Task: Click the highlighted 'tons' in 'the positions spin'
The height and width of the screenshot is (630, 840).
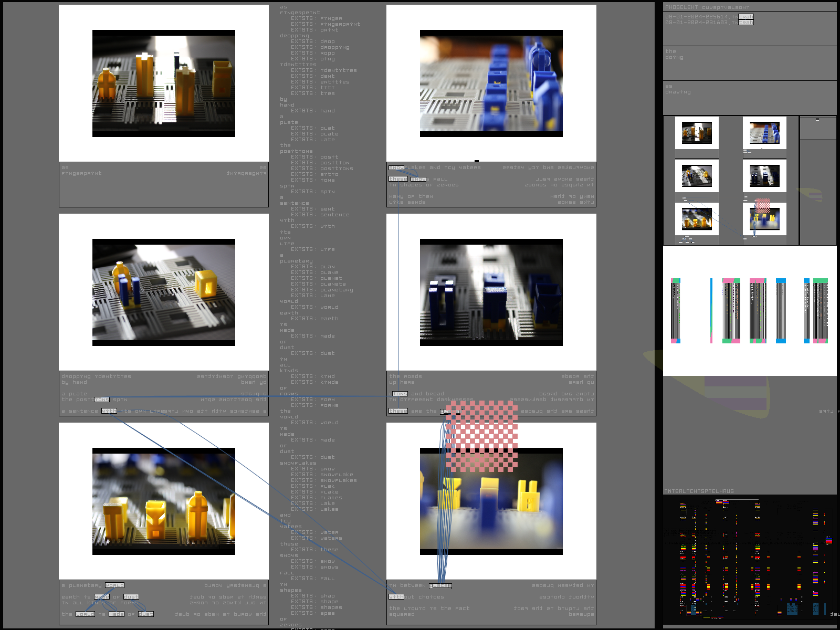Action: tap(102, 400)
